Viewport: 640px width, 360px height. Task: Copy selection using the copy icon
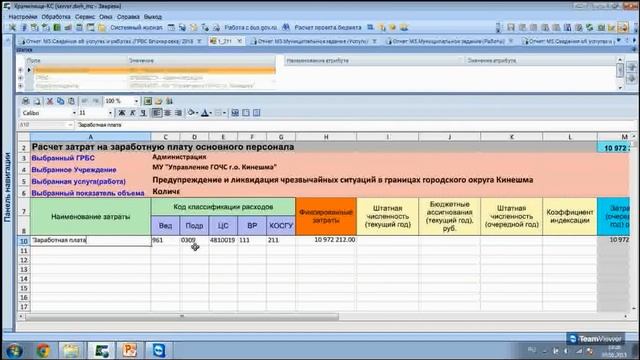tap(60, 101)
